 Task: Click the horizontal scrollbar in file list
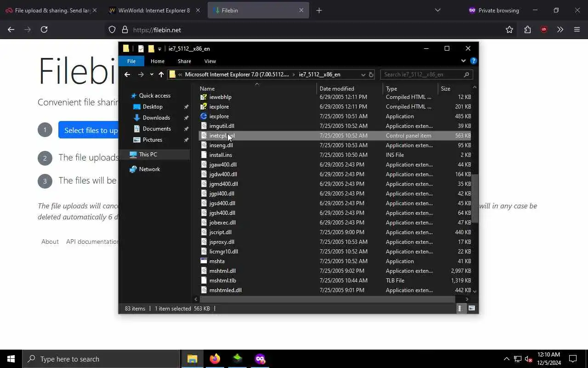coord(327,299)
